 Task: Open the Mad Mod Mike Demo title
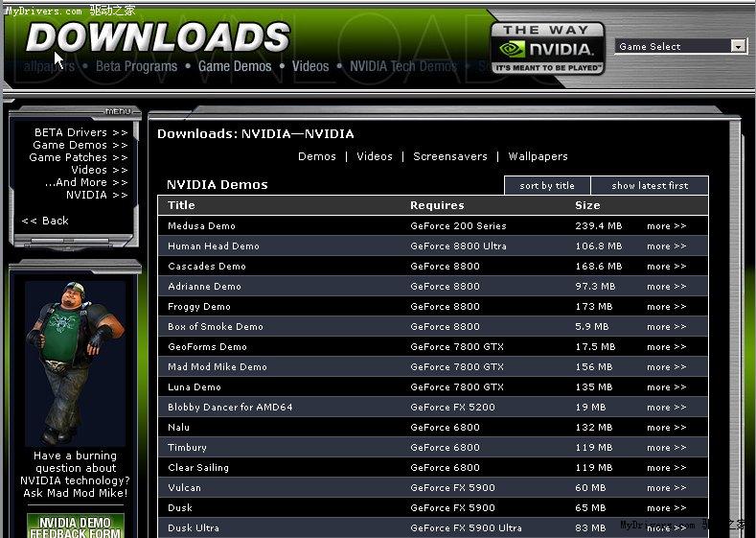(x=218, y=367)
